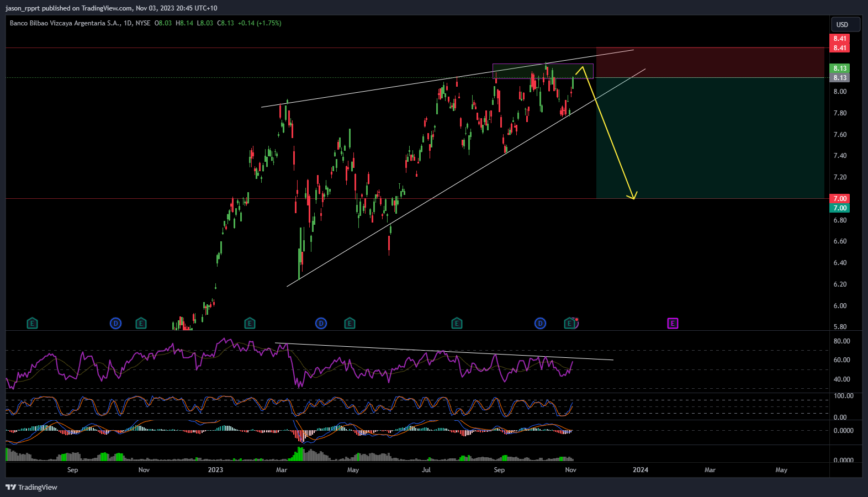Click the 2023 label on time axis
The image size is (868, 497).
(x=215, y=470)
